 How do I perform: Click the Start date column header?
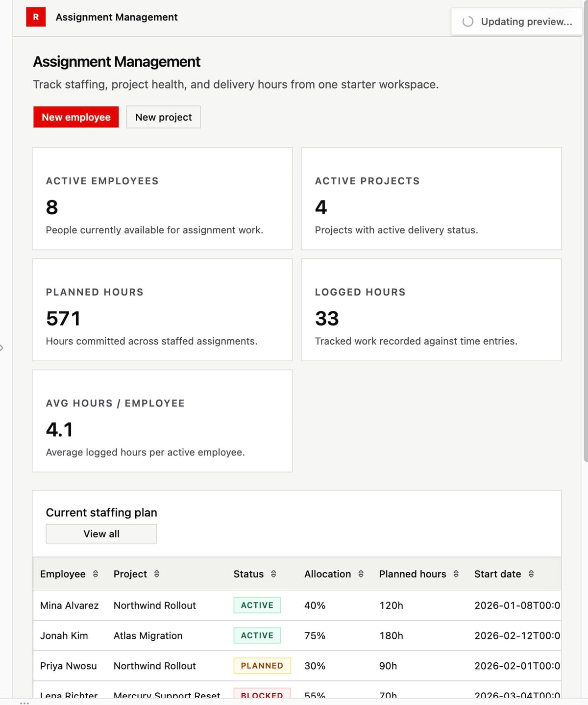tap(497, 574)
